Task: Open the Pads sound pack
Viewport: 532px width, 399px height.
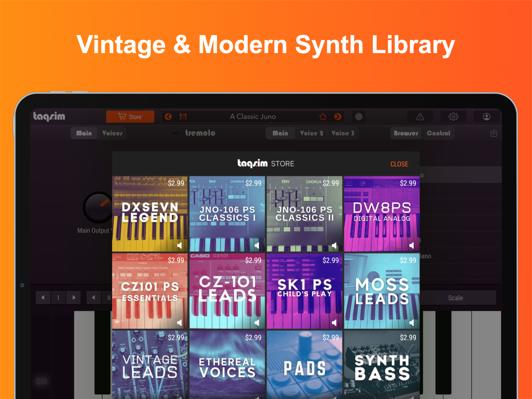Action: pyautogui.click(x=304, y=365)
